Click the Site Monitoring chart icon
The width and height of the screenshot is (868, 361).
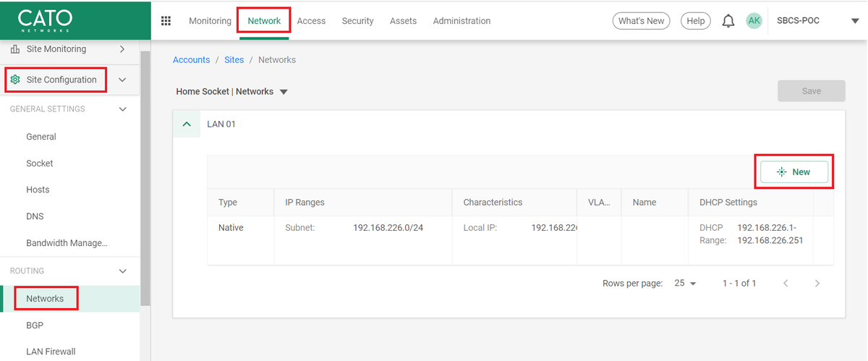tap(15, 49)
